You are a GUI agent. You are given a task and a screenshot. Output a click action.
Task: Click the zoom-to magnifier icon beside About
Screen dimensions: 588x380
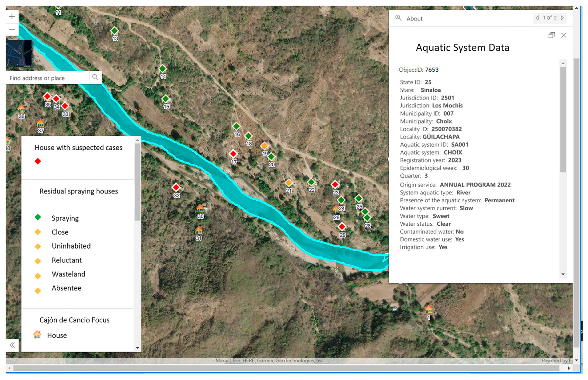tap(398, 18)
